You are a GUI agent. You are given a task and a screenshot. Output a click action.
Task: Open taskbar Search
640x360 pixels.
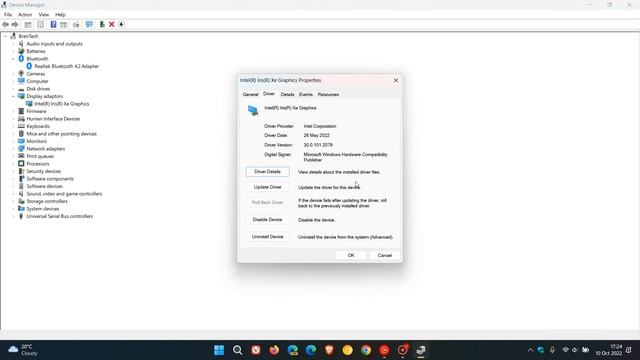[x=238, y=350]
